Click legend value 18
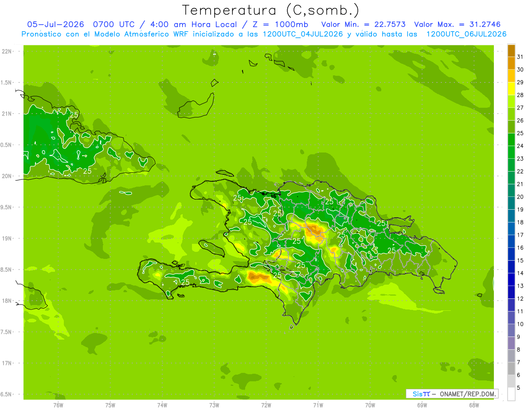This screenshot has height=411, width=532. (x=520, y=222)
